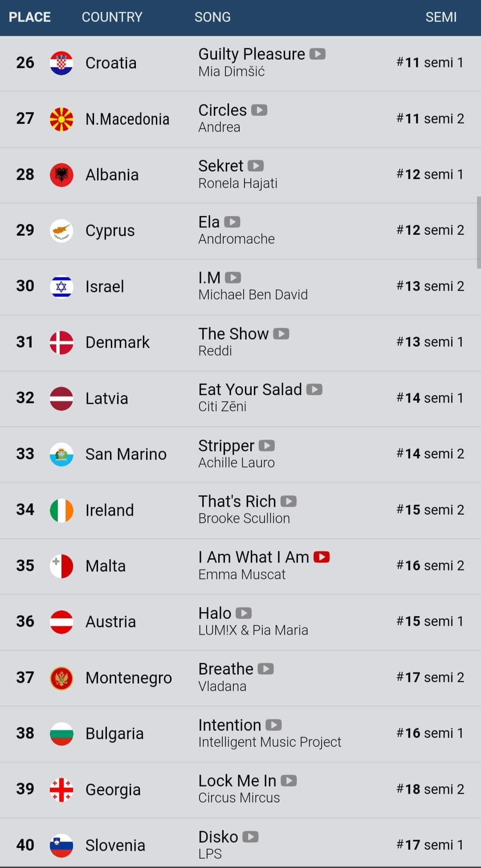The height and width of the screenshot is (868, 481).
Task: Play the Guilty Pleasure video
Action: [318, 54]
